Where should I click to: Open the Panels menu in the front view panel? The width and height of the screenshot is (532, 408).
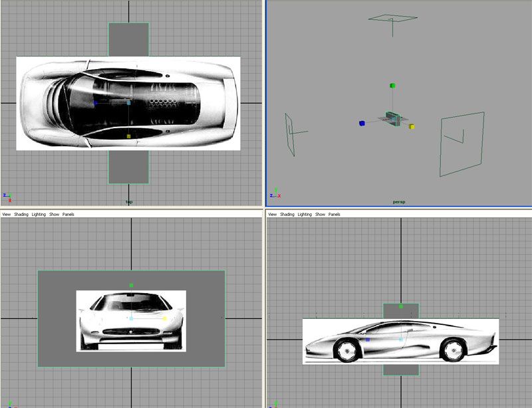coord(68,215)
